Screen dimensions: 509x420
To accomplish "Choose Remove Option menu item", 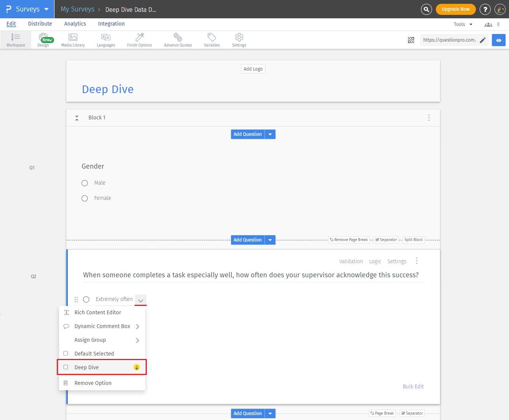I will [102, 383].
